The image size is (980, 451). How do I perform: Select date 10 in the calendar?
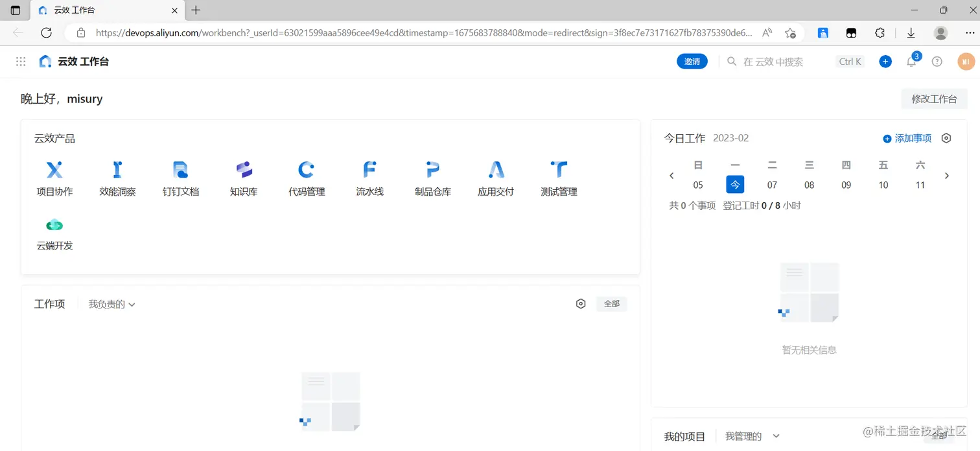point(883,185)
